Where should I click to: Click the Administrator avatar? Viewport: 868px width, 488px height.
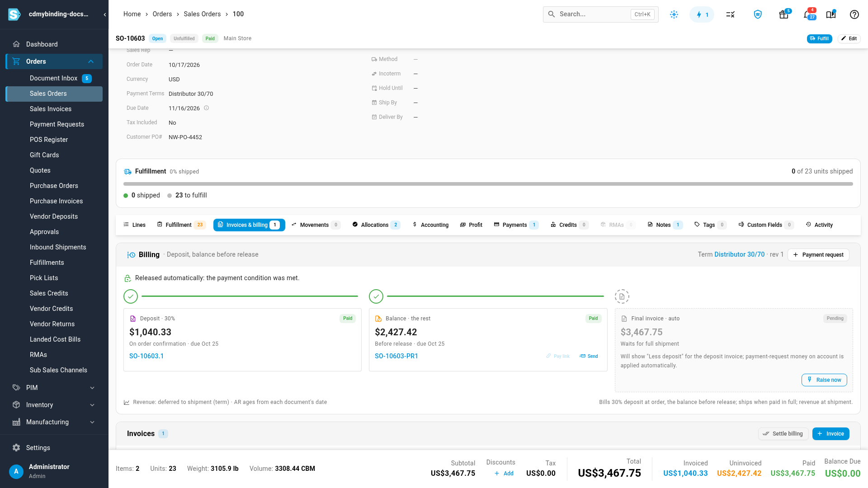16,471
